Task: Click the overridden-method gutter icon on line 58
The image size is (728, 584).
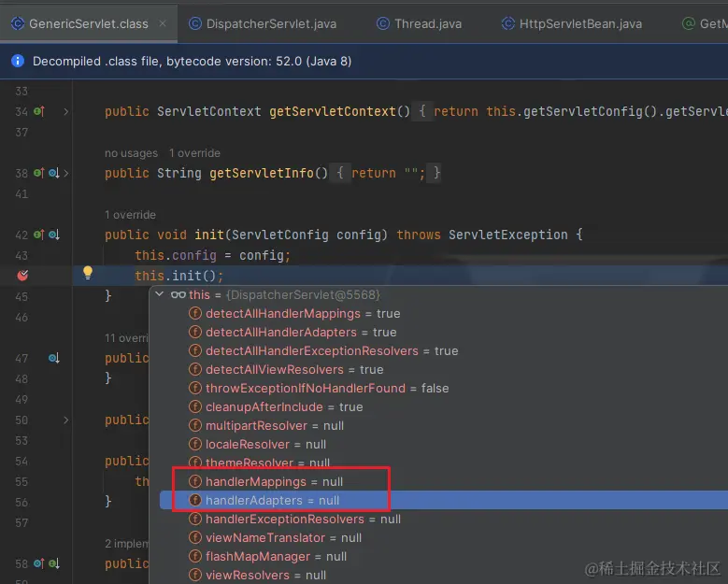Action: pos(54,563)
